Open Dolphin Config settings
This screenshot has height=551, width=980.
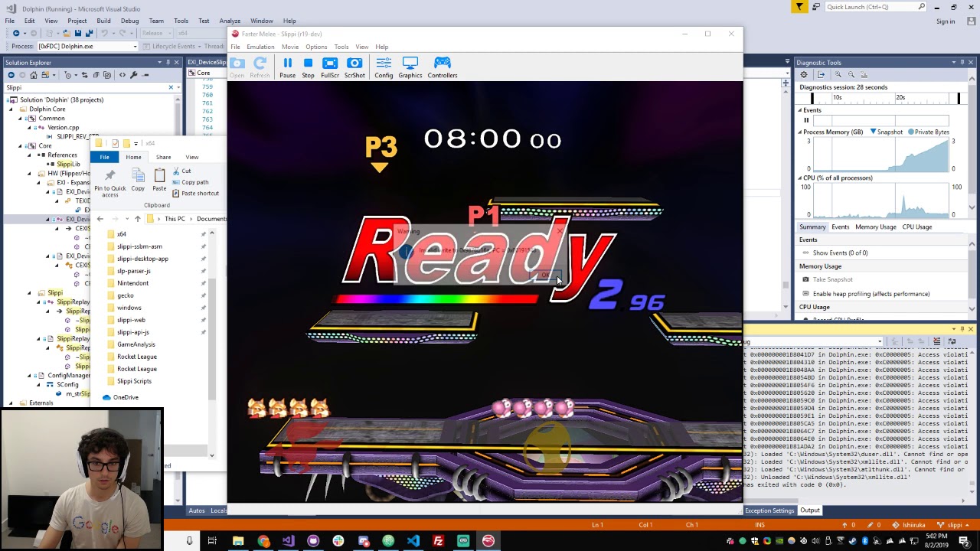click(x=384, y=67)
